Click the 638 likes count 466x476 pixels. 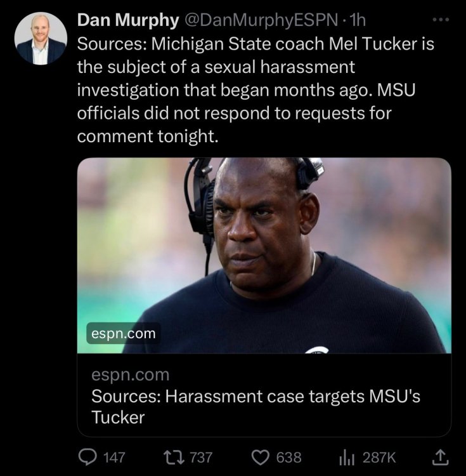click(288, 457)
